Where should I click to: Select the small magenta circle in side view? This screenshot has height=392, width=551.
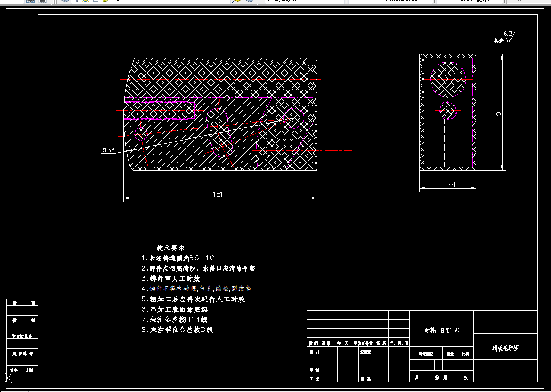[448, 111]
